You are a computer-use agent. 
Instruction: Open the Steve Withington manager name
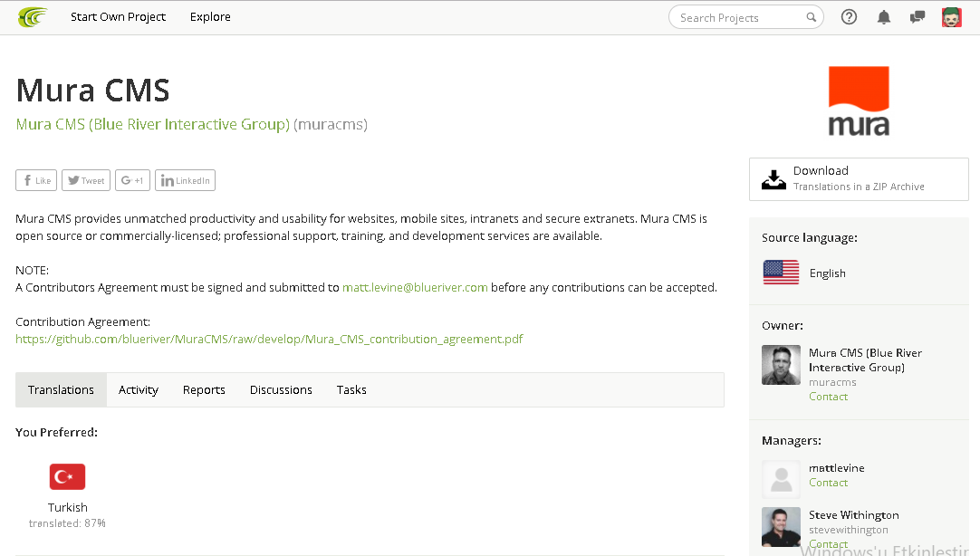pos(854,514)
